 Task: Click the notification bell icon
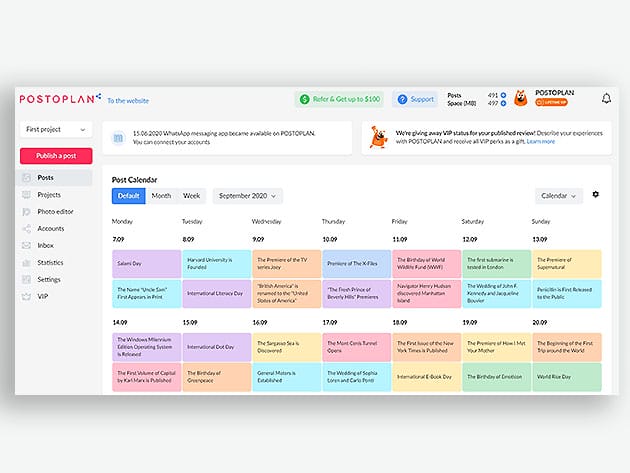[x=605, y=99]
